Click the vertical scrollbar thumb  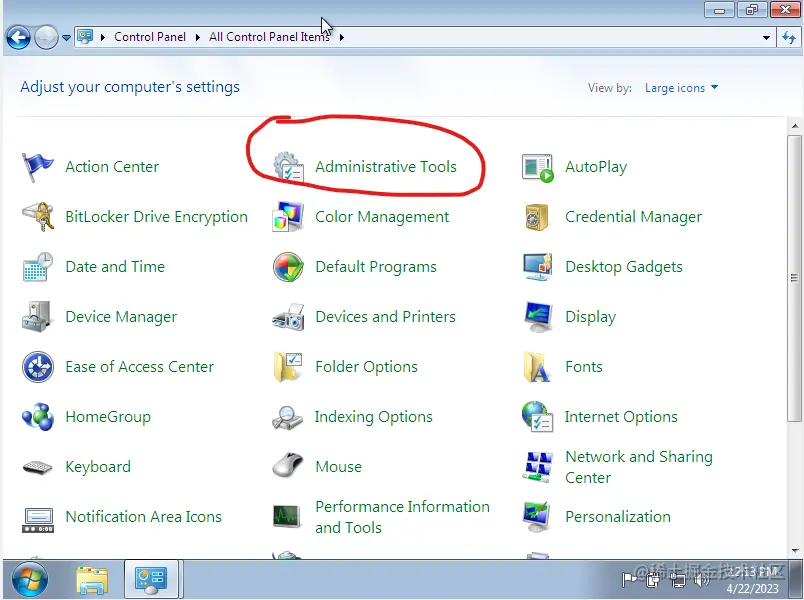pyautogui.click(x=794, y=278)
